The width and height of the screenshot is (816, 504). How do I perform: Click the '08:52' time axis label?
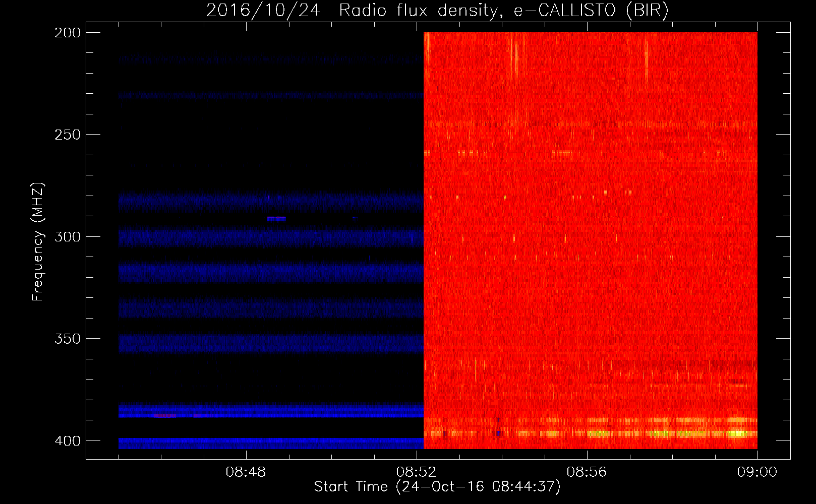416,472
